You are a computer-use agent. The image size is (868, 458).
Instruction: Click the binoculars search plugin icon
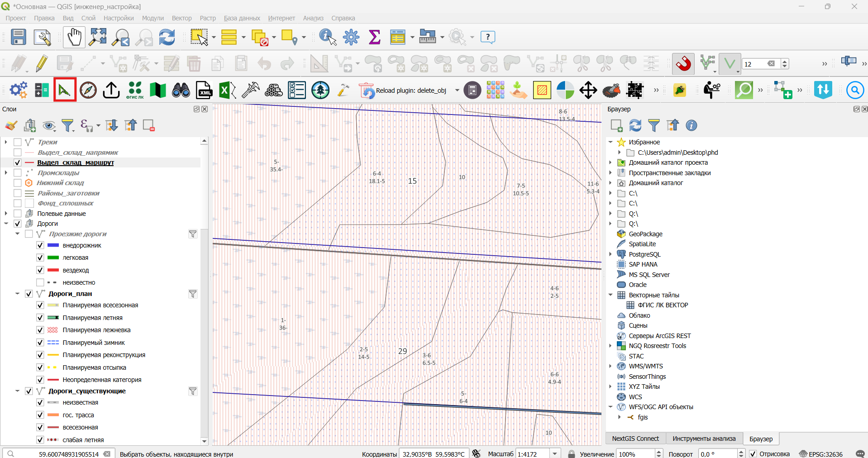(181, 91)
